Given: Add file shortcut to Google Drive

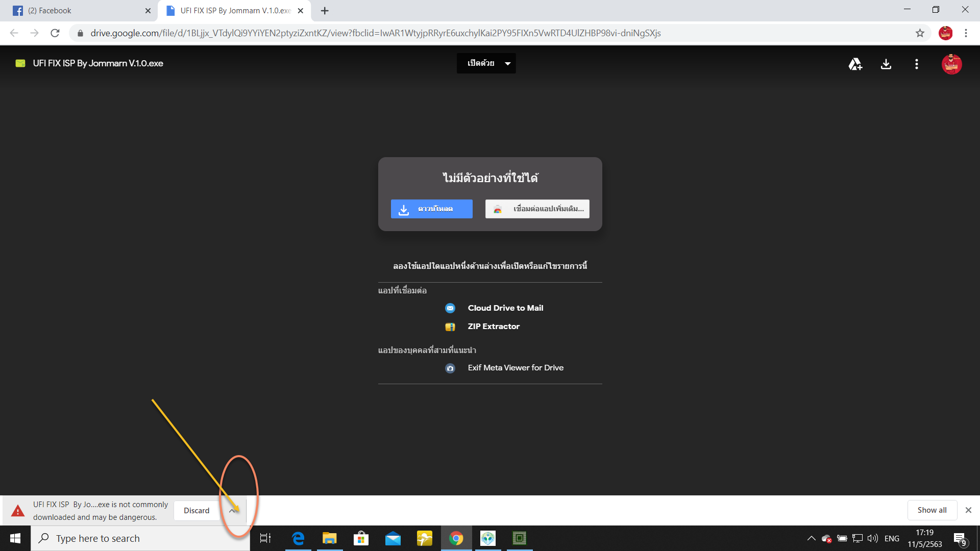Looking at the screenshot, I should coord(855,64).
